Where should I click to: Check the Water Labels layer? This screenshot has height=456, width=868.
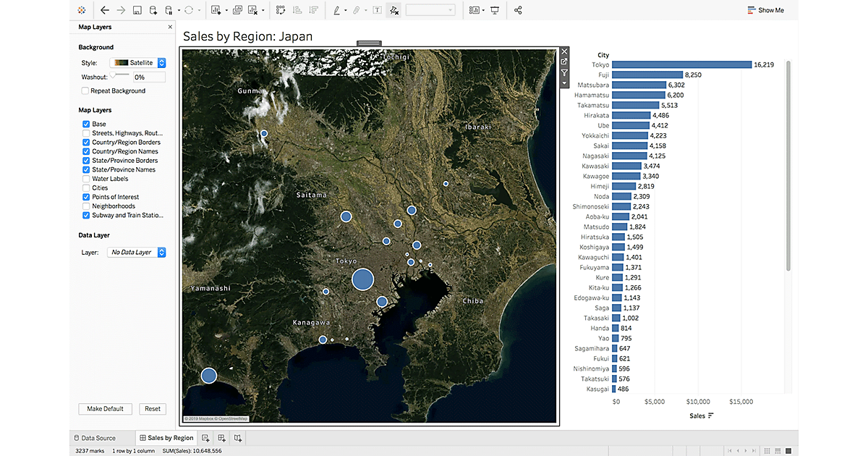(85, 179)
